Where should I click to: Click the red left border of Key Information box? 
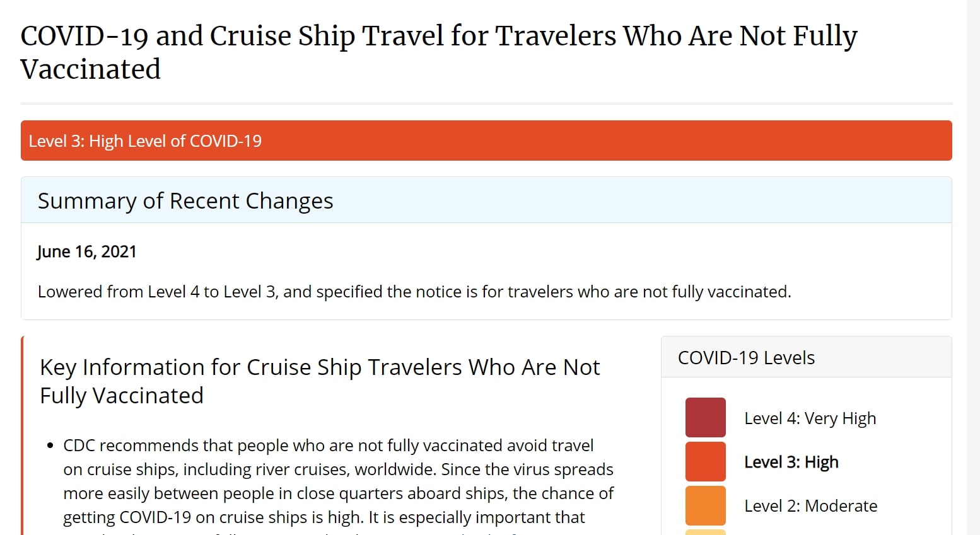pyautogui.click(x=23, y=435)
